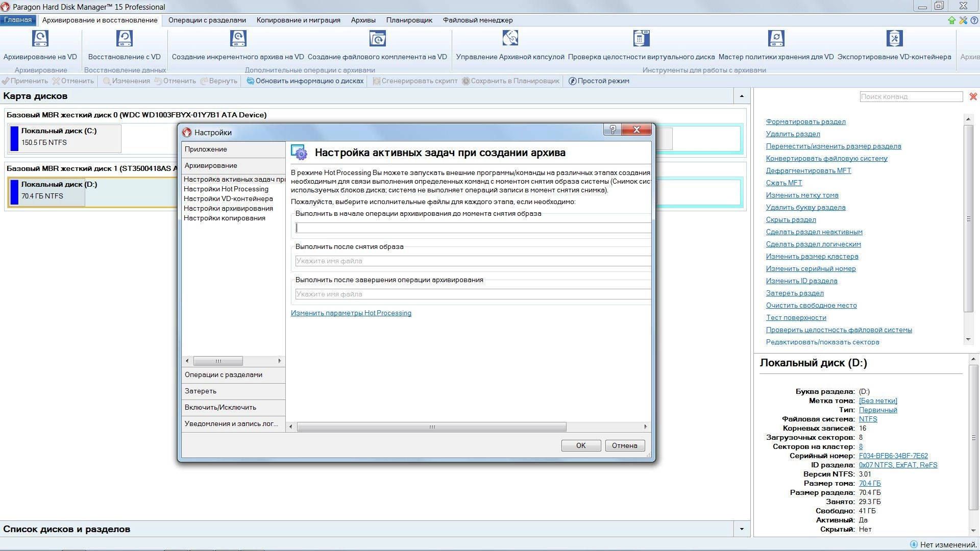Open the Archive to VD icon
This screenshot has height=551, width=980.
point(40,39)
